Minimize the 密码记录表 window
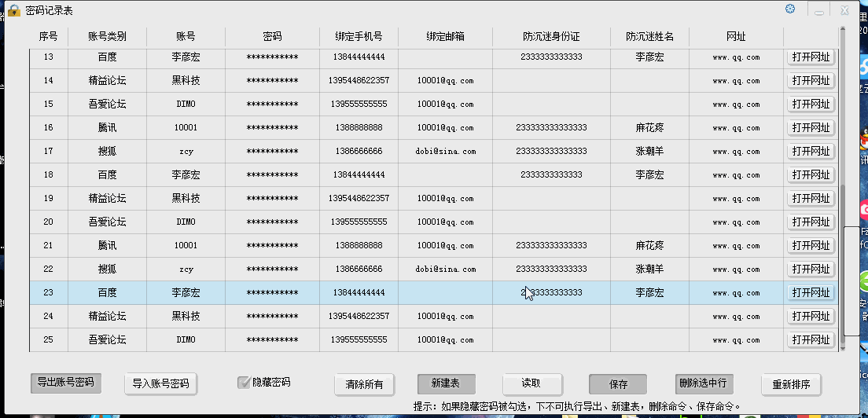 pyautogui.click(x=819, y=10)
